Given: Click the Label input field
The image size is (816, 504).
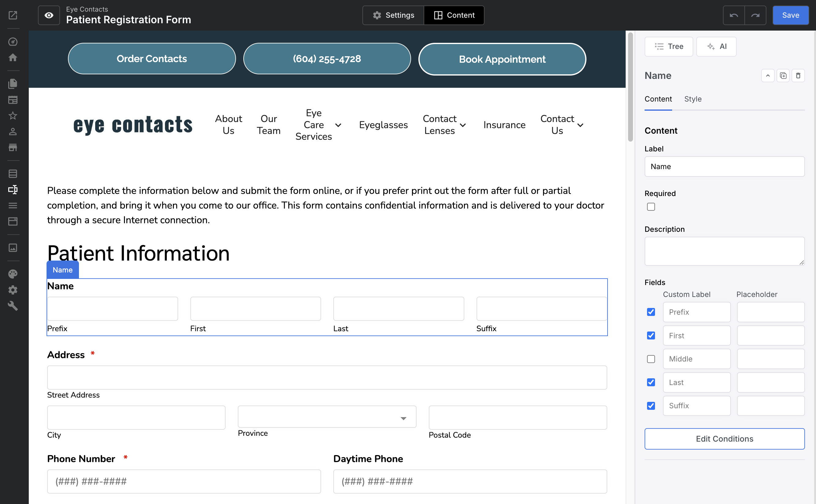Looking at the screenshot, I should 724,167.
